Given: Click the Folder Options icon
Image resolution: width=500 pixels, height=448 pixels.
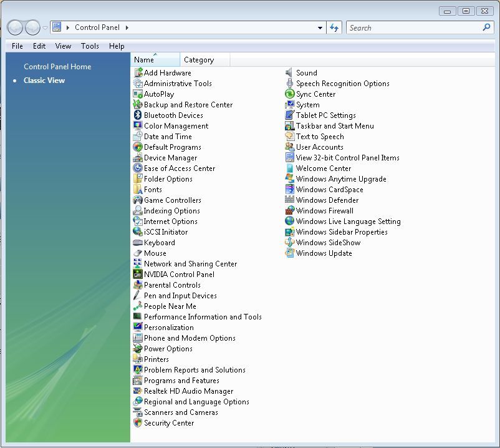Looking at the screenshot, I should pyautogui.click(x=138, y=179).
